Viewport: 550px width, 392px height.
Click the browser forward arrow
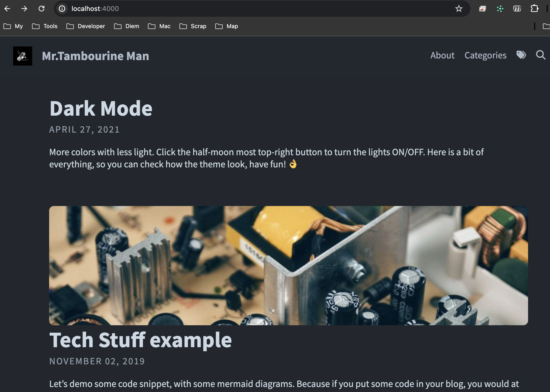pos(24,9)
